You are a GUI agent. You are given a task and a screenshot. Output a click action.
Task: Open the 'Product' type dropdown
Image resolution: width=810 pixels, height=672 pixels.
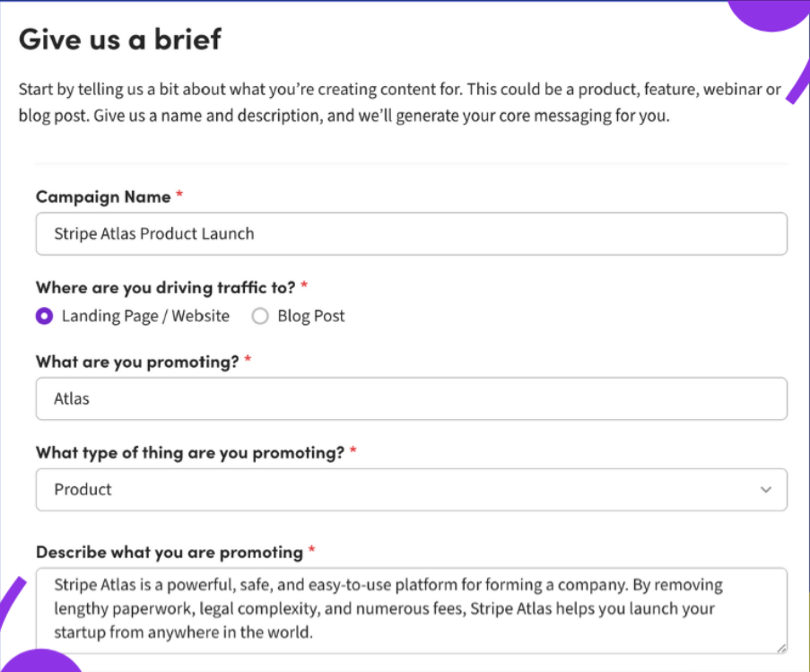point(411,490)
